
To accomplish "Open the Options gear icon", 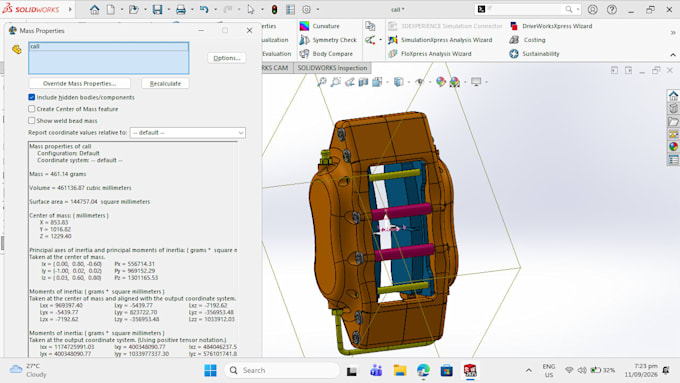I will click(306, 10).
